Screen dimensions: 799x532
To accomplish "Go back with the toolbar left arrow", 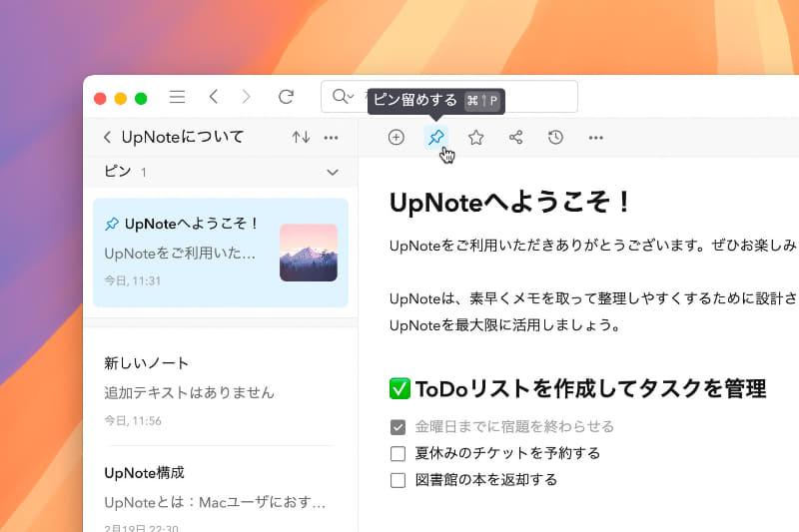I will click(214, 97).
